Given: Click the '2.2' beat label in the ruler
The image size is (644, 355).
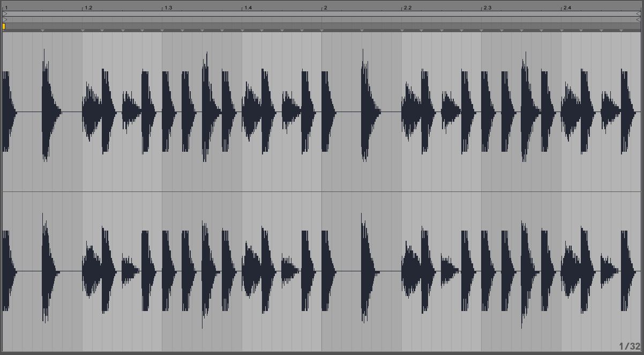Looking at the screenshot, I should [408, 8].
